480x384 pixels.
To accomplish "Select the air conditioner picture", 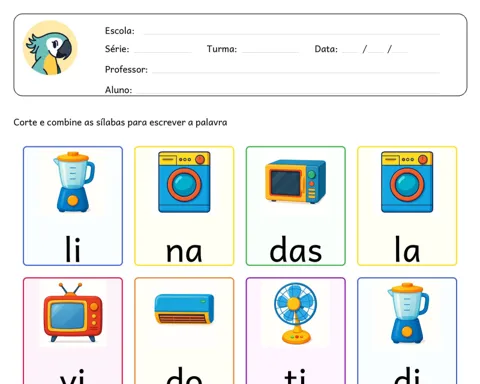I will (184, 309).
